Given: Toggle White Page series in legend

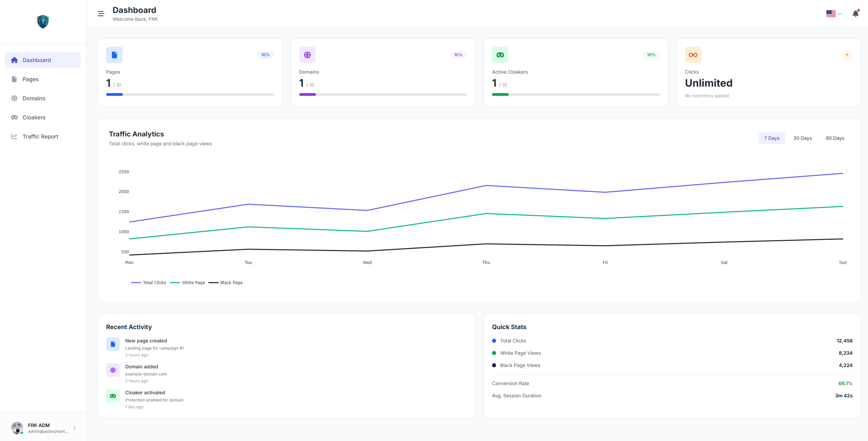Looking at the screenshot, I should [188, 282].
